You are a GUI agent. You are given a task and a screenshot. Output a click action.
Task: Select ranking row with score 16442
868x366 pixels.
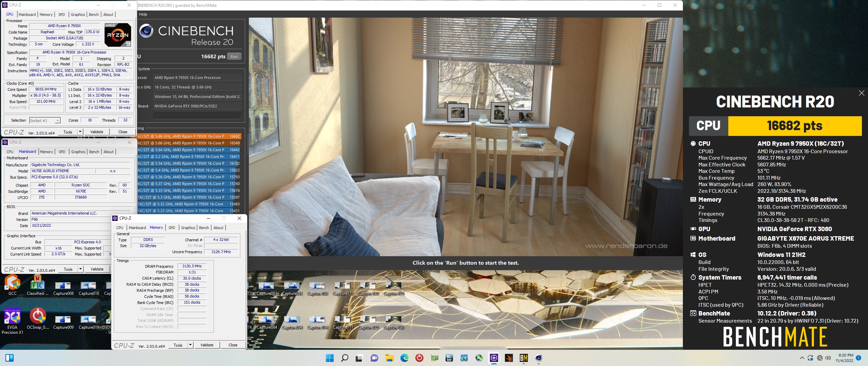[189, 150]
